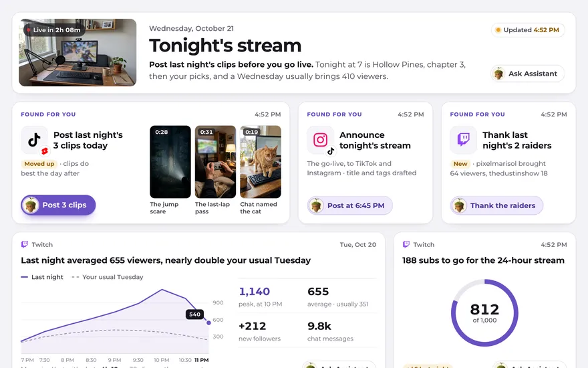Click the stream setup photo thumbnail
The height and width of the screenshot is (368, 588).
78,53
